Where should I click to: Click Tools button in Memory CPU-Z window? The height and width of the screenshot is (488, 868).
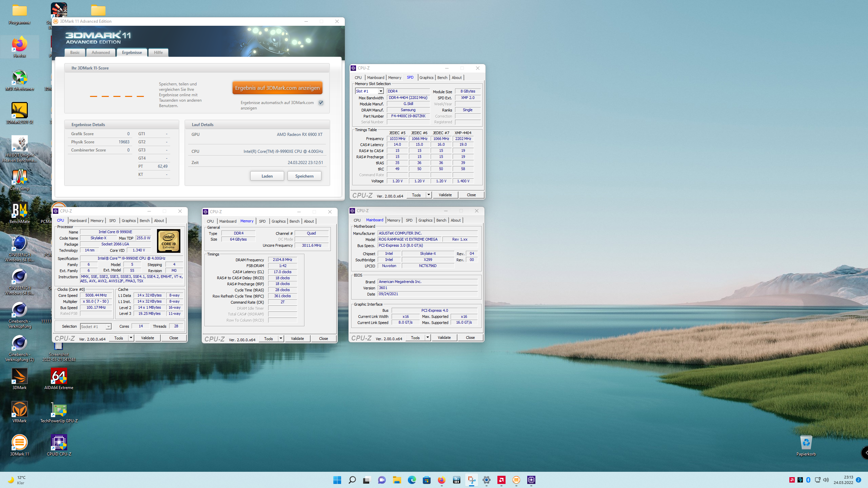click(269, 339)
